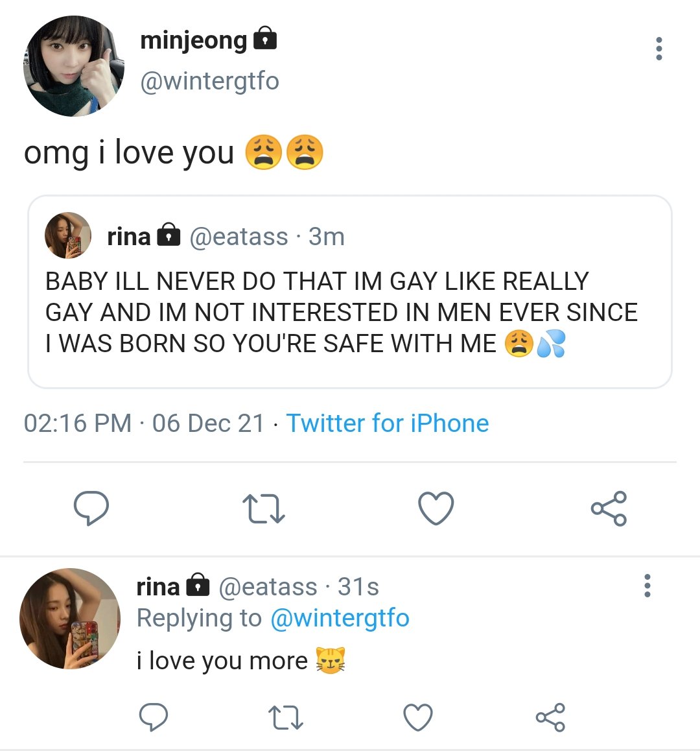Open three-dot menu on rina's reply
This screenshot has width=700, height=751.
click(646, 586)
